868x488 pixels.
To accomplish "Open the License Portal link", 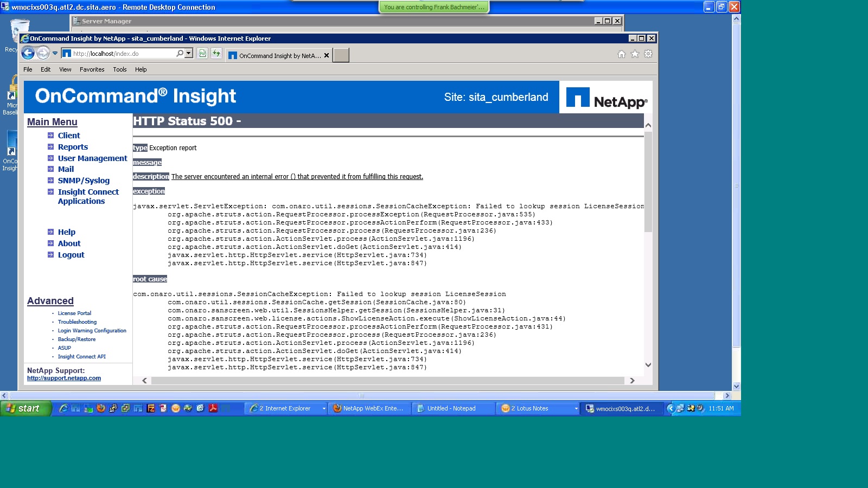I will coord(74,313).
